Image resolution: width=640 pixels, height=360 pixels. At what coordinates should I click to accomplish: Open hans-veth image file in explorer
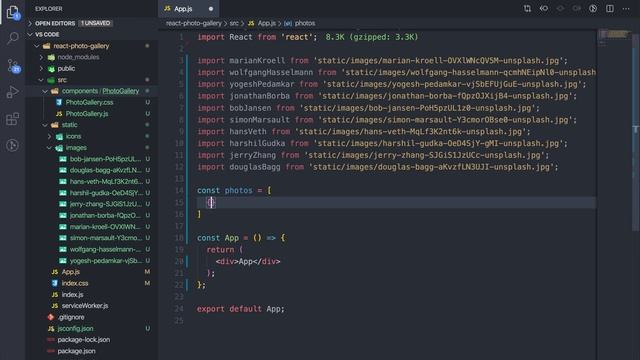click(x=106, y=182)
